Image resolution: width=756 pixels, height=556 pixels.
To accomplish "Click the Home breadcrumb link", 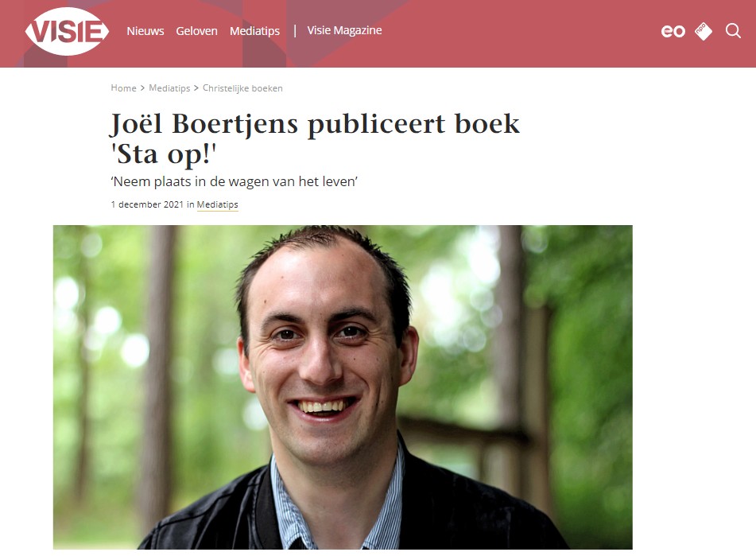I will pyautogui.click(x=123, y=87).
